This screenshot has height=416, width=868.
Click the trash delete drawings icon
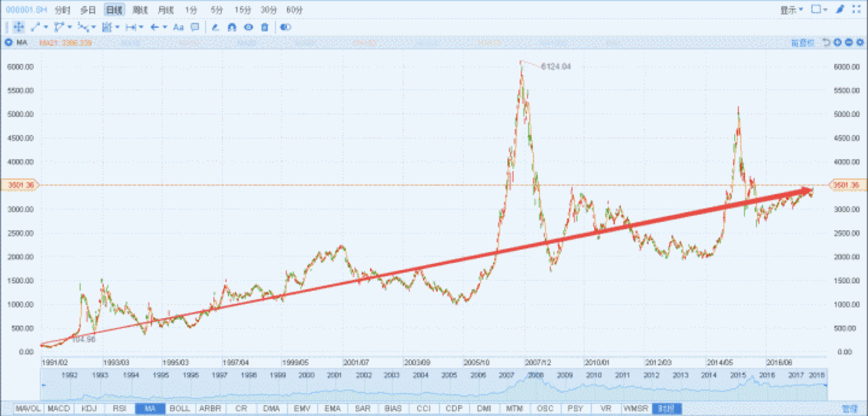(265, 27)
